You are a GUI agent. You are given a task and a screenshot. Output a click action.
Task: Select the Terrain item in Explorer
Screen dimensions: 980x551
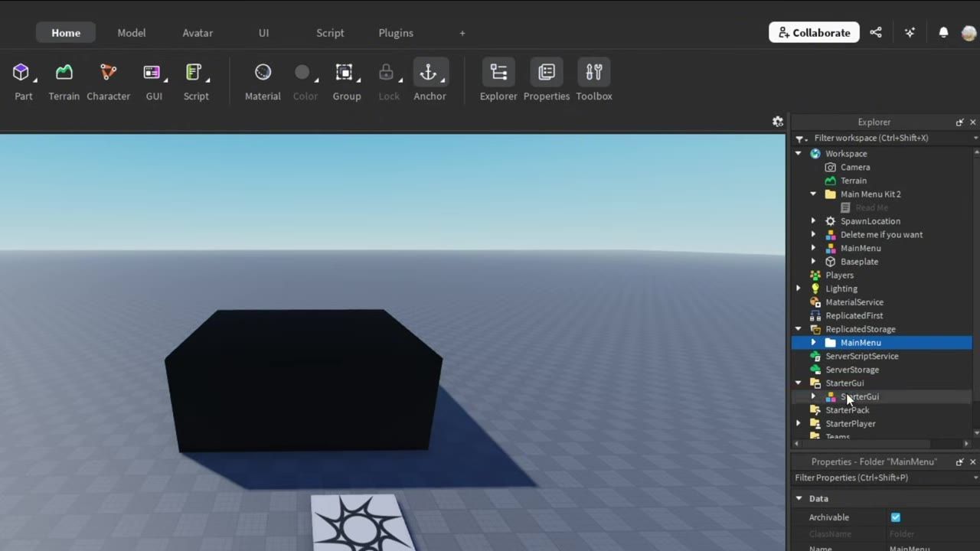click(854, 181)
